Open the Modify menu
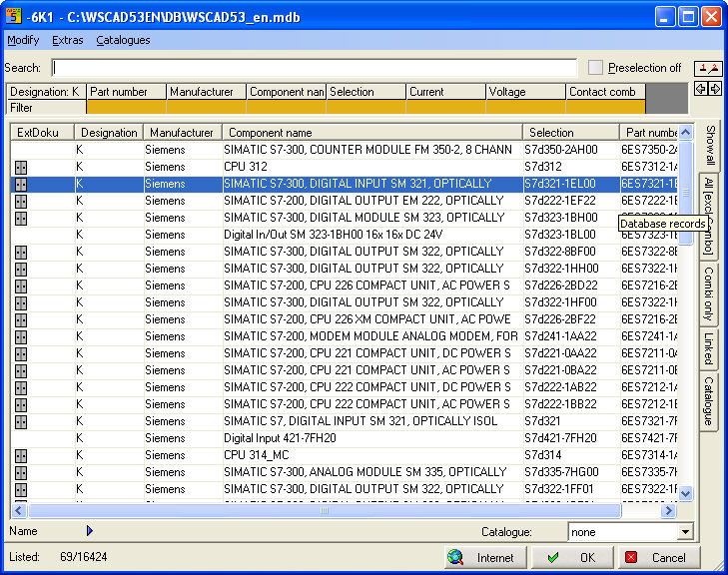The image size is (728, 575). pos(23,40)
